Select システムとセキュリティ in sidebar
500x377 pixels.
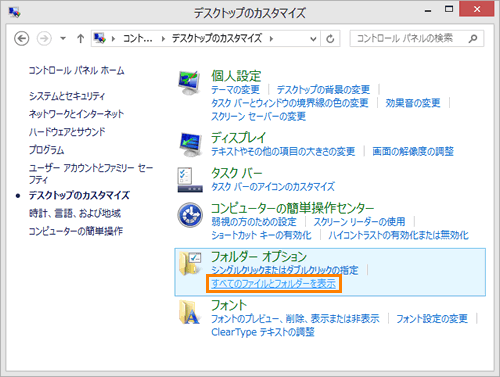point(67,96)
